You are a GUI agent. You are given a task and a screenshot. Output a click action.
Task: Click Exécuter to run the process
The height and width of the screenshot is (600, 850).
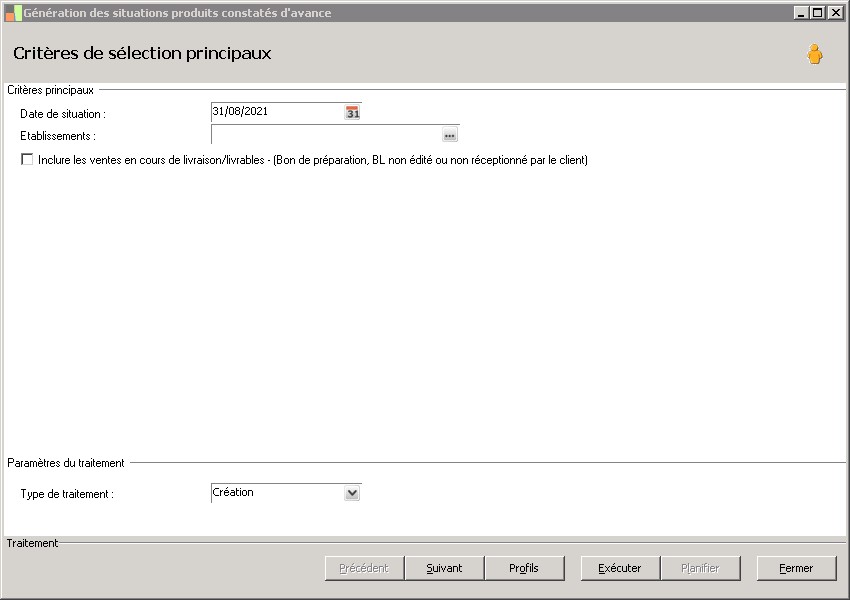click(x=620, y=568)
